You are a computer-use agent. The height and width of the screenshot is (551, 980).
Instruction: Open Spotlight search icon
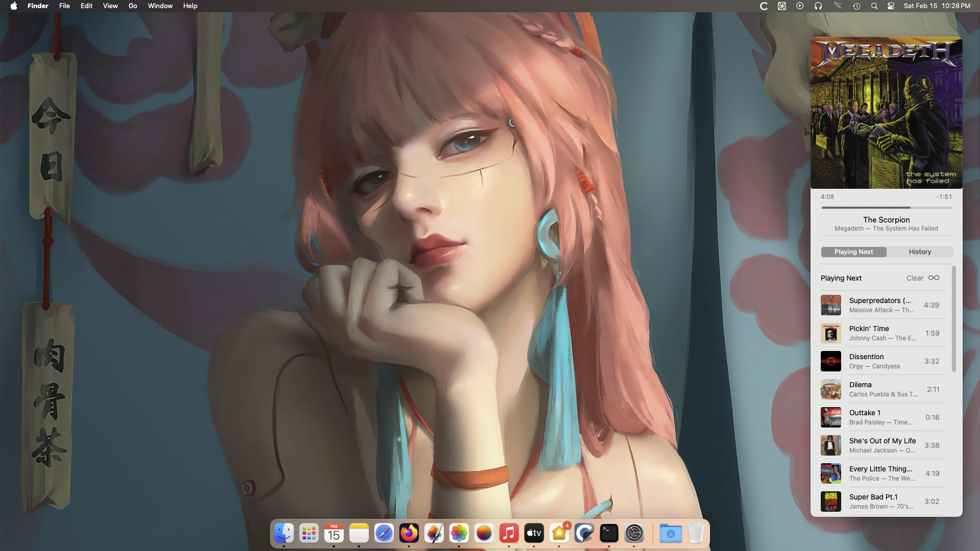click(874, 6)
